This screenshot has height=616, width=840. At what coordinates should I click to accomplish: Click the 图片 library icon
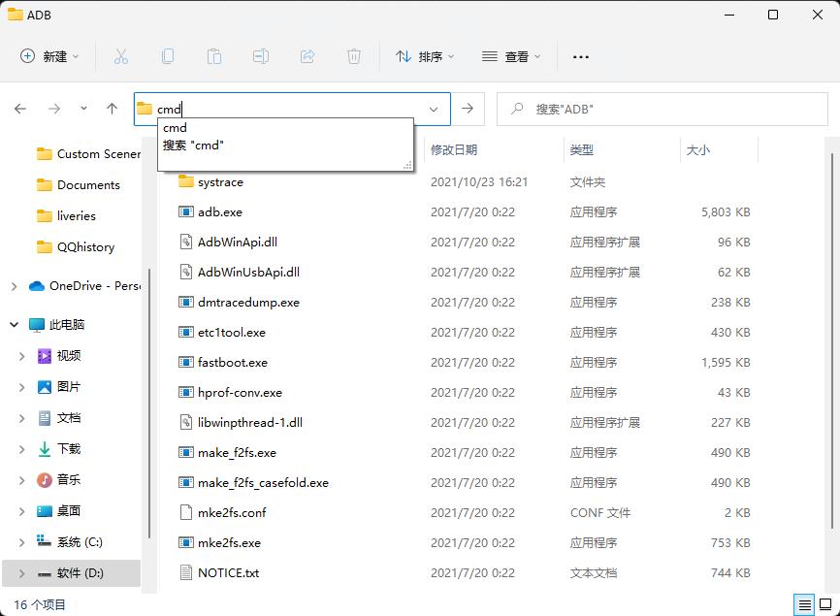click(x=45, y=387)
